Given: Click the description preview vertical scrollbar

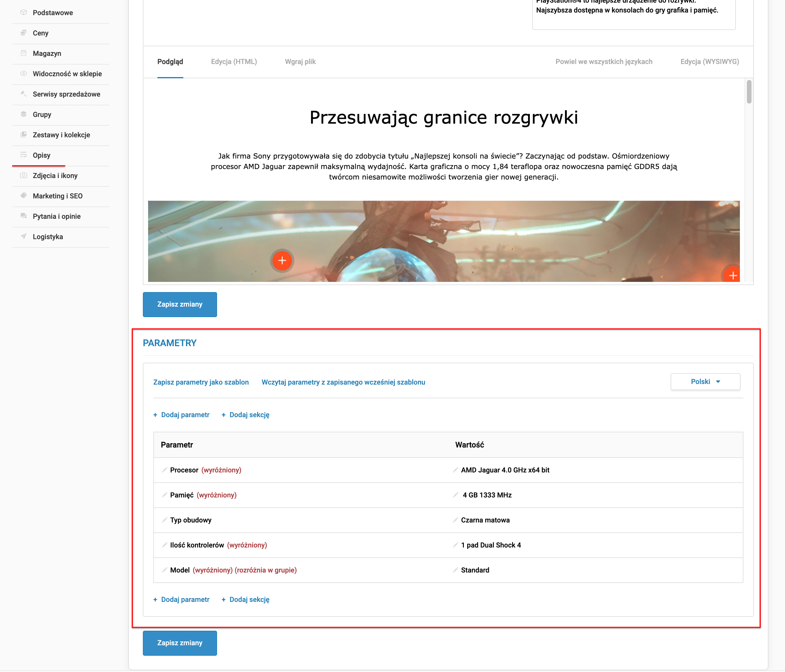Looking at the screenshot, I should [749, 92].
